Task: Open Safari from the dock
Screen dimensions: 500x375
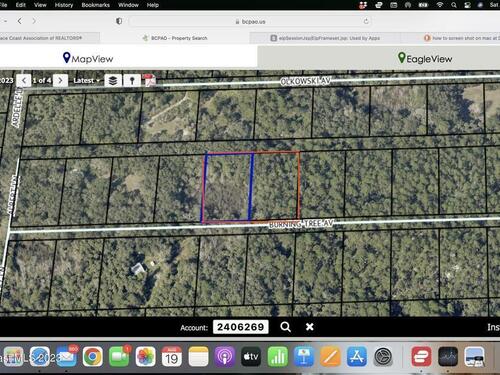Action: click(x=40, y=356)
